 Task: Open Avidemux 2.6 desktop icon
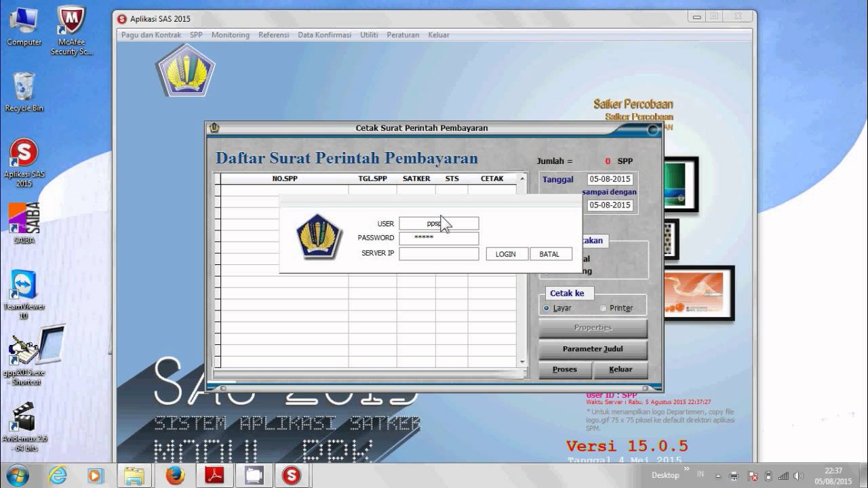click(x=24, y=427)
